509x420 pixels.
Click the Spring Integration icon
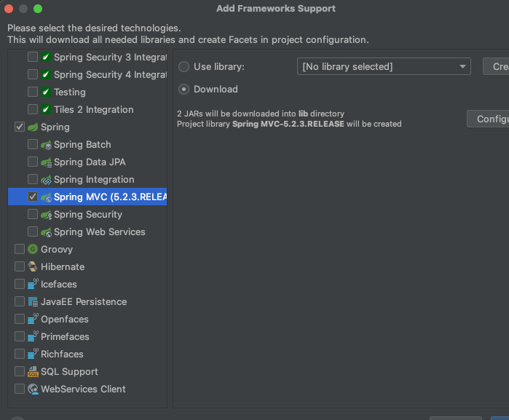point(46,180)
